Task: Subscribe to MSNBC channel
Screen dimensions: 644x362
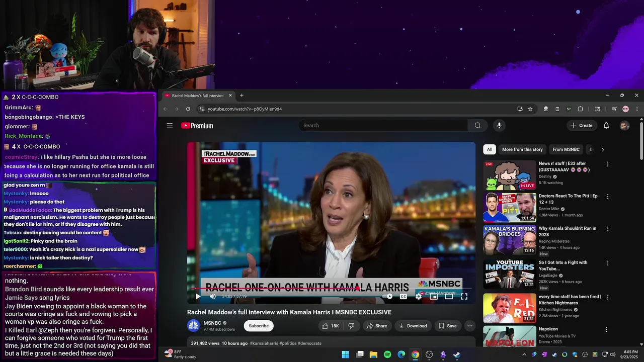Action: click(x=259, y=326)
